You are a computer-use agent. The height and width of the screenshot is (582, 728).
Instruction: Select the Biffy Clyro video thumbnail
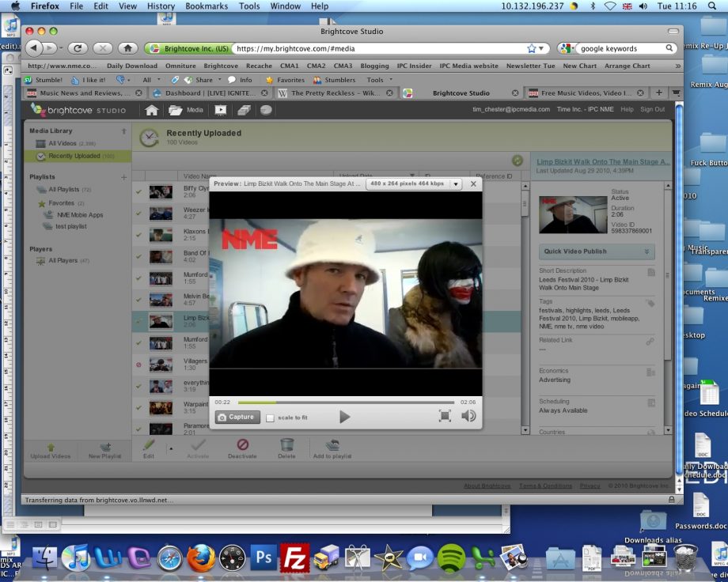(x=161, y=191)
